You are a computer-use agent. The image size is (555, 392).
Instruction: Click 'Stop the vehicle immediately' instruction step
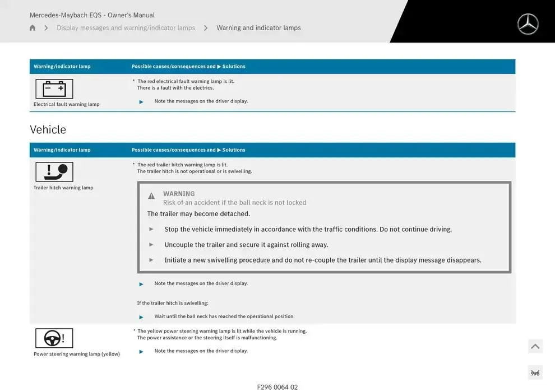pyautogui.click(x=308, y=229)
